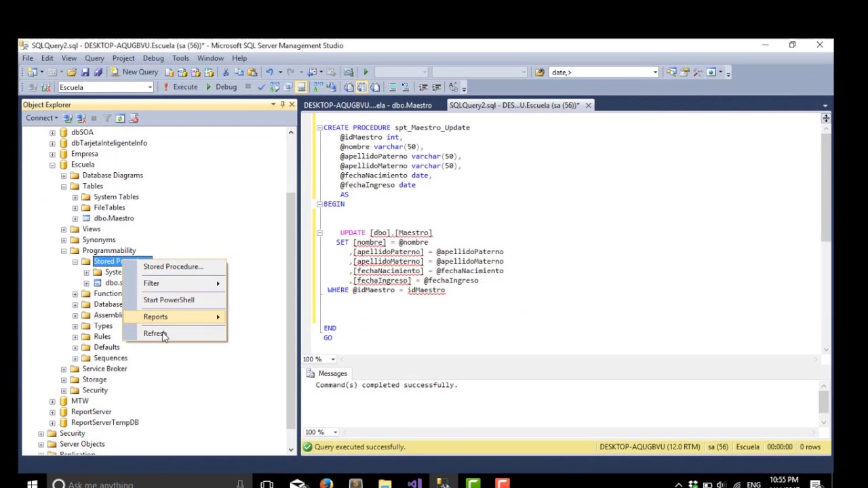
Task: Open the Window menu
Action: 210,58
